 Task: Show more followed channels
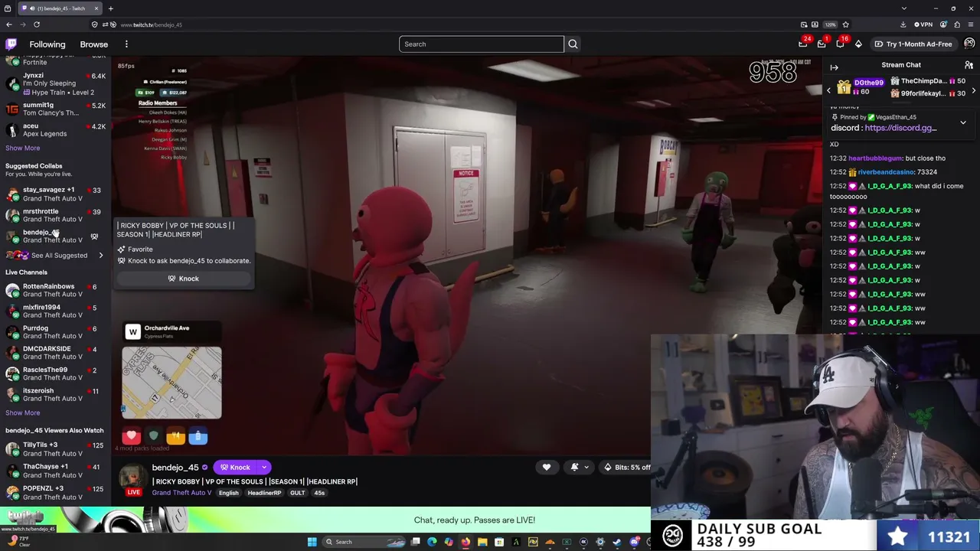22,148
